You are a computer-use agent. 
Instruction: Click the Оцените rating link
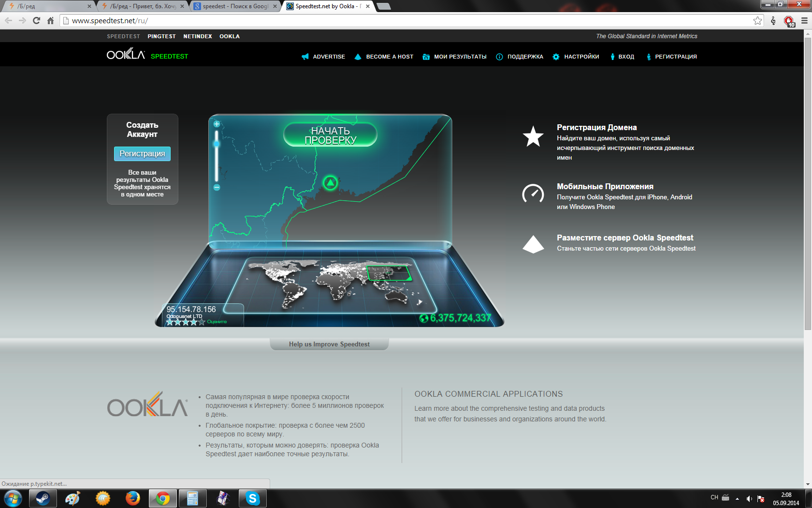click(217, 322)
